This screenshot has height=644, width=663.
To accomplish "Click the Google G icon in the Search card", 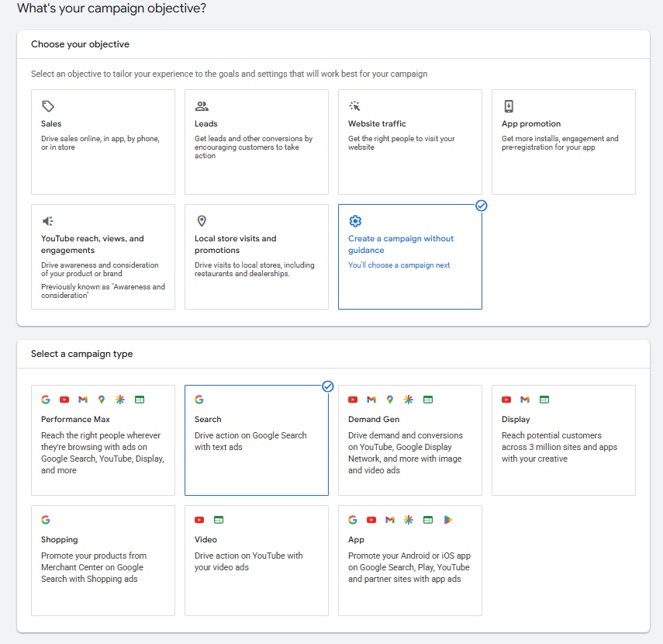I will (x=199, y=400).
